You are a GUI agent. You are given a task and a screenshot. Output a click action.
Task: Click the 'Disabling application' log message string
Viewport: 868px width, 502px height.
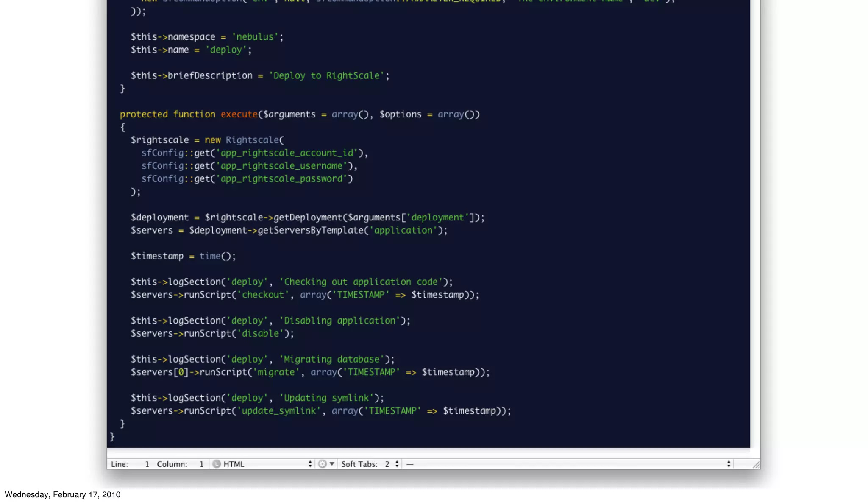[x=339, y=321]
